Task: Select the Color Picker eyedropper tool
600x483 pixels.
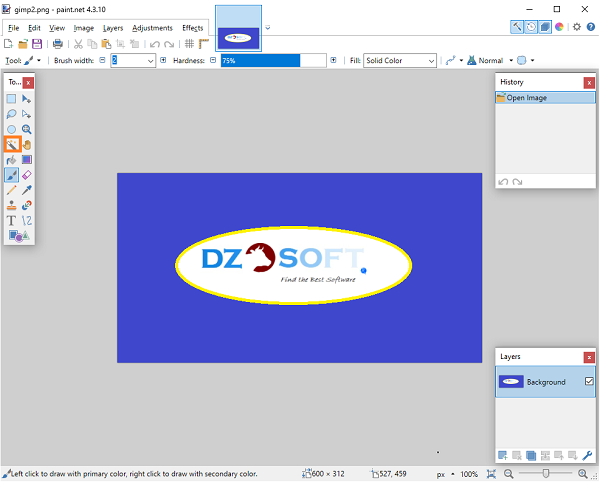Action: (26, 190)
